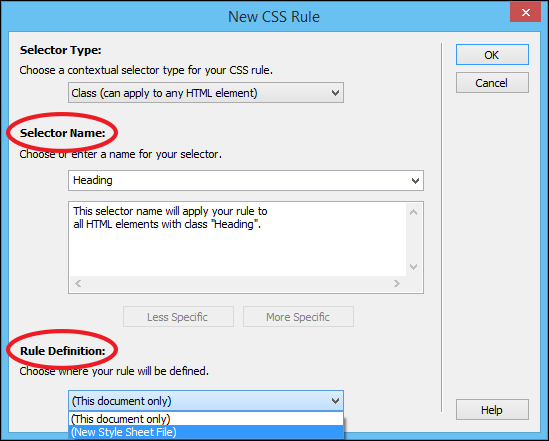Click into the Heading selector name field
Screen dimensions: 549x441
point(238,181)
